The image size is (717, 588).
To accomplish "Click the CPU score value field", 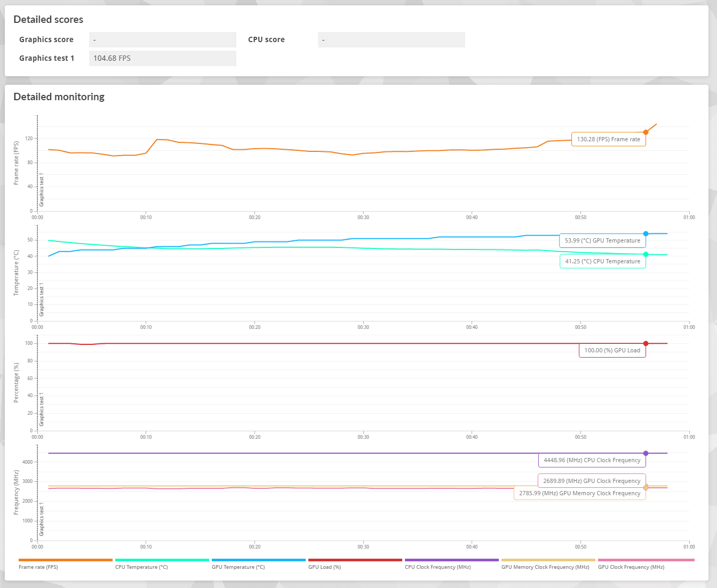I will (392, 39).
